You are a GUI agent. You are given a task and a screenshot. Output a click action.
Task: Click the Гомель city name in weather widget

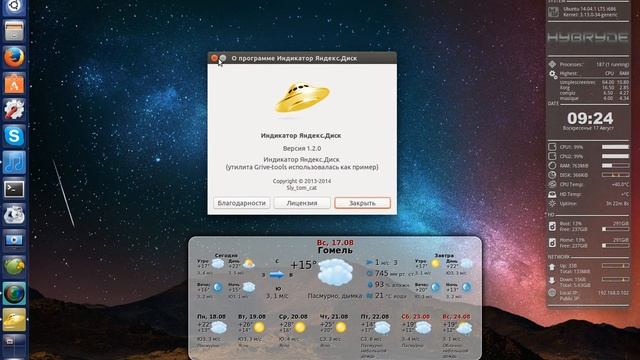(335, 250)
